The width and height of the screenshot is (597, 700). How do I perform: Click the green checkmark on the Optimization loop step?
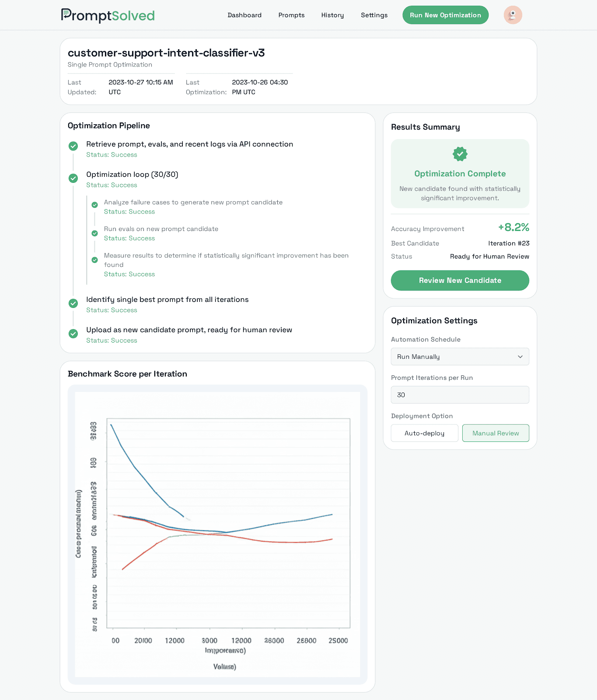pos(73,178)
